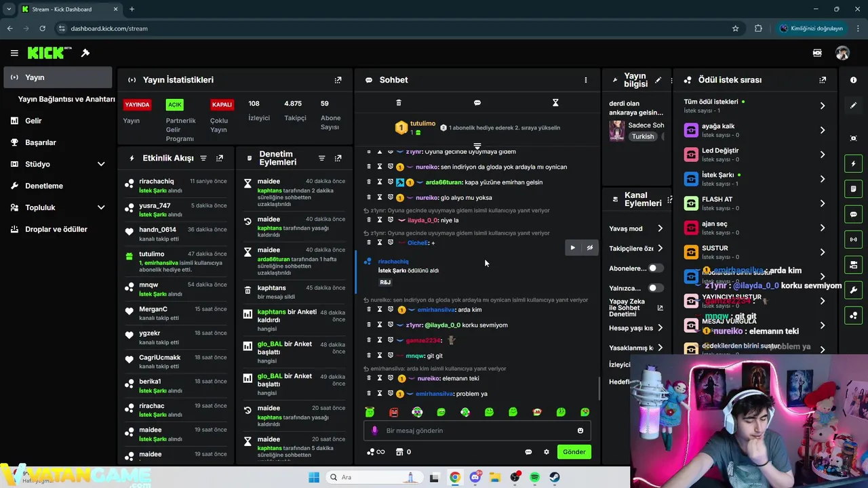Expand the ayağa kalk reward row
This screenshot has height=488, width=868.
[823, 130]
